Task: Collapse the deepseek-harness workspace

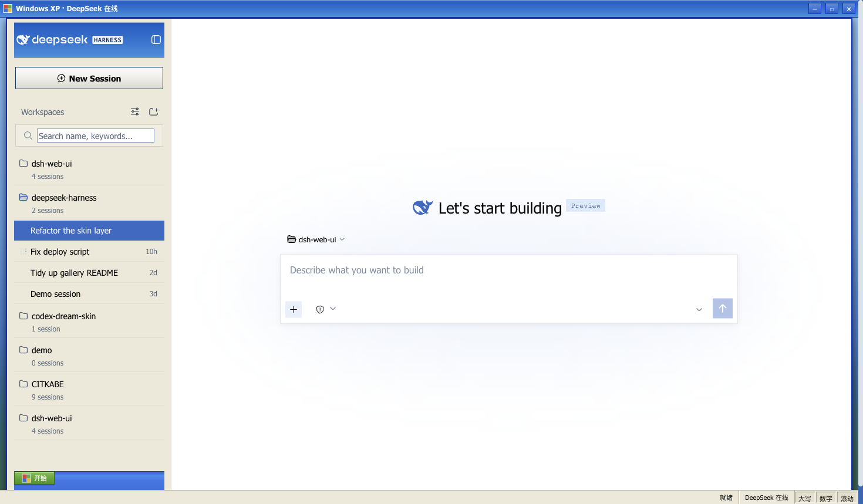Action: 89,203
